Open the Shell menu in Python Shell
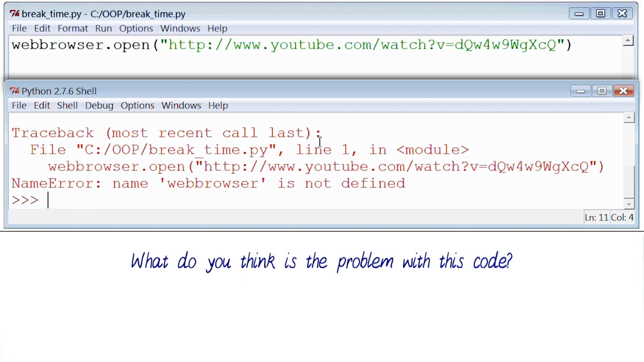Viewport: 644px width, 362px height. tap(67, 106)
